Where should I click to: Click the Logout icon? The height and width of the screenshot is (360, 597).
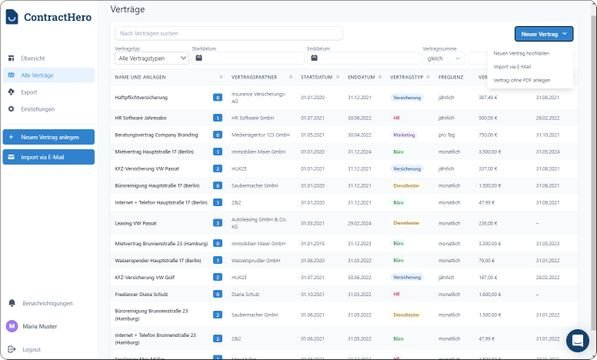coord(12,349)
